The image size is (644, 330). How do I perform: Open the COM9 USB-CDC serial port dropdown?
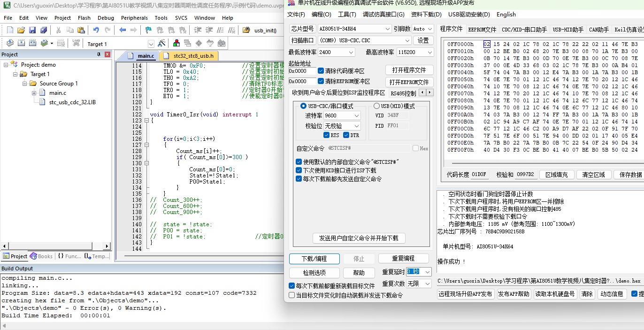pyautogui.click(x=365, y=40)
